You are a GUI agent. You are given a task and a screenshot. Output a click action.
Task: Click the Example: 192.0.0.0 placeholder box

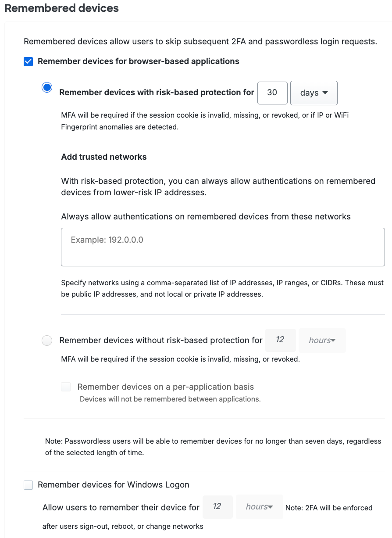223,246
